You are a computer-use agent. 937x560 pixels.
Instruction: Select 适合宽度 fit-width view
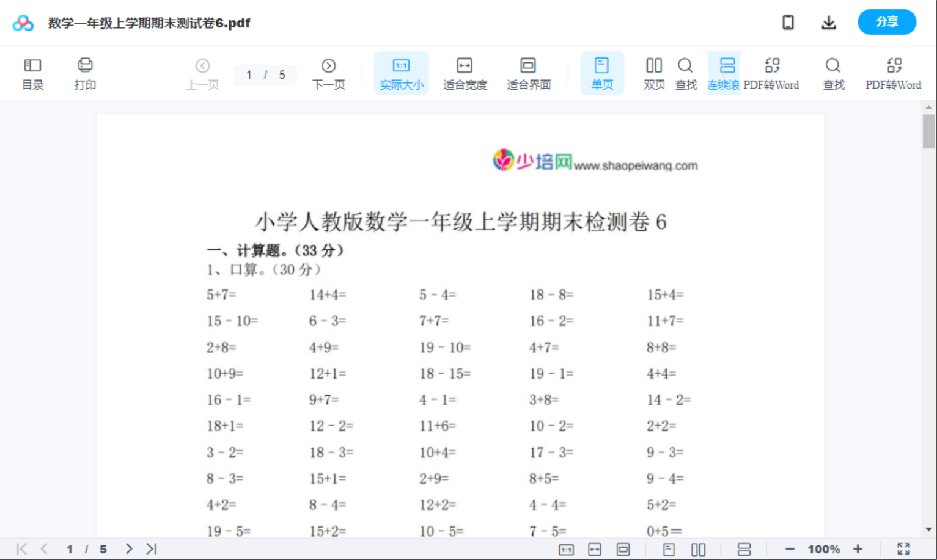465,73
